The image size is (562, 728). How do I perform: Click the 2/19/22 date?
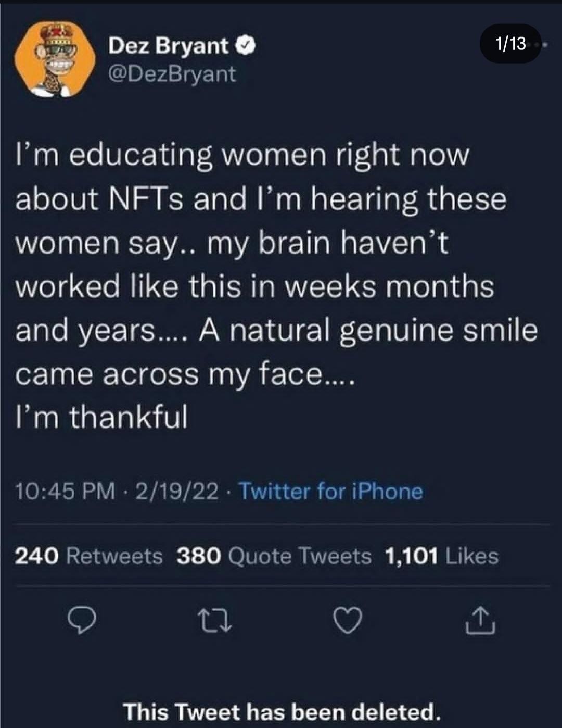(x=176, y=491)
